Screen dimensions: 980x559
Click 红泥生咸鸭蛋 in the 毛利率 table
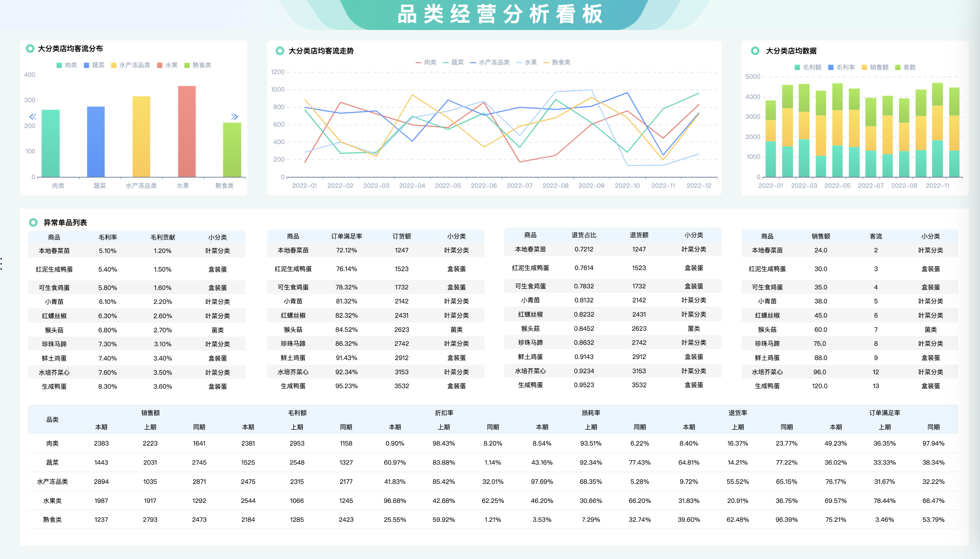[x=54, y=269]
